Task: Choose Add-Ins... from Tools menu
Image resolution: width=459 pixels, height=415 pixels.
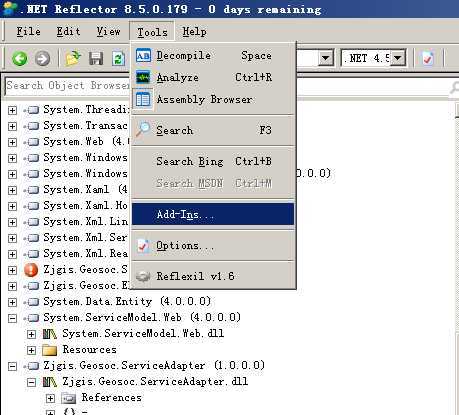Action: [213, 214]
